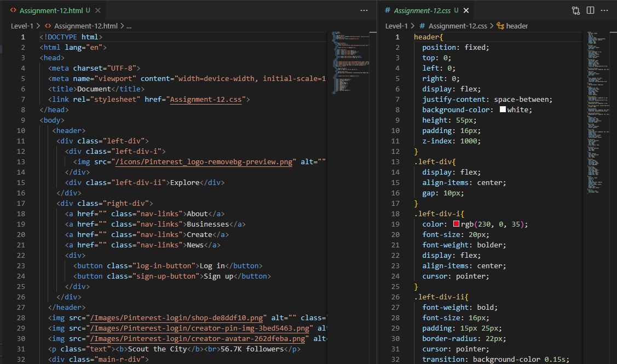Open More Actions menu of CSS editor group
617x364 pixels.
(x=605, y=10)
